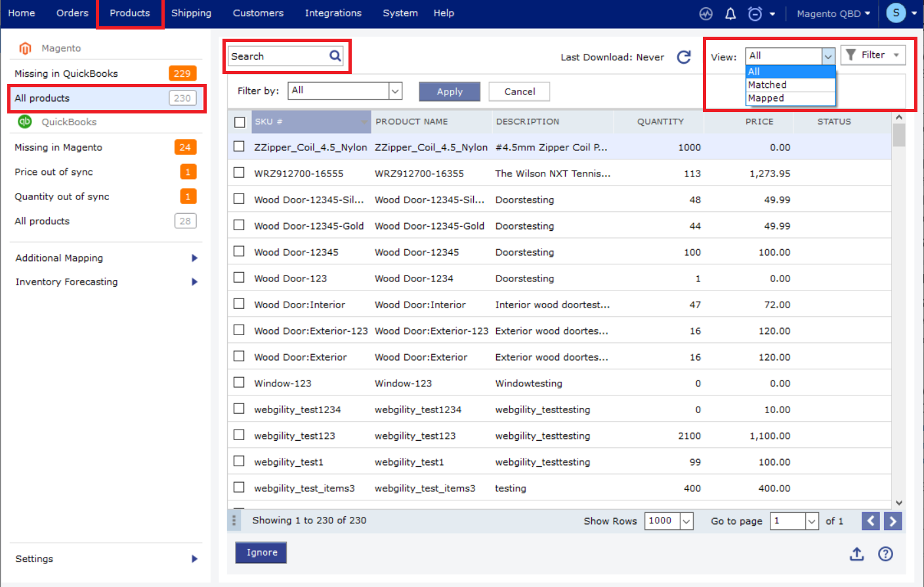Select Mapped in View list
Screen dimensions: 924x587
[790, 98]
